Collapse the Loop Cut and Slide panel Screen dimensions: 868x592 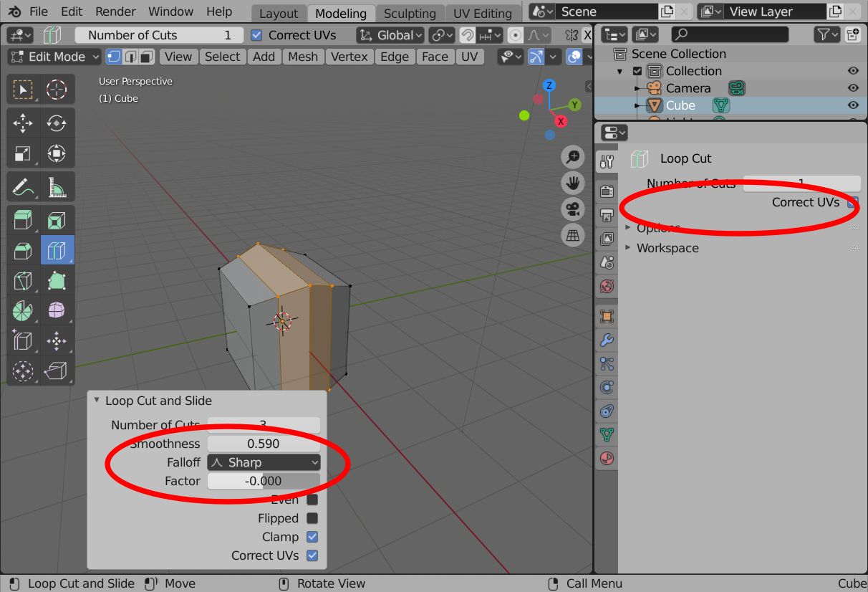97,401
